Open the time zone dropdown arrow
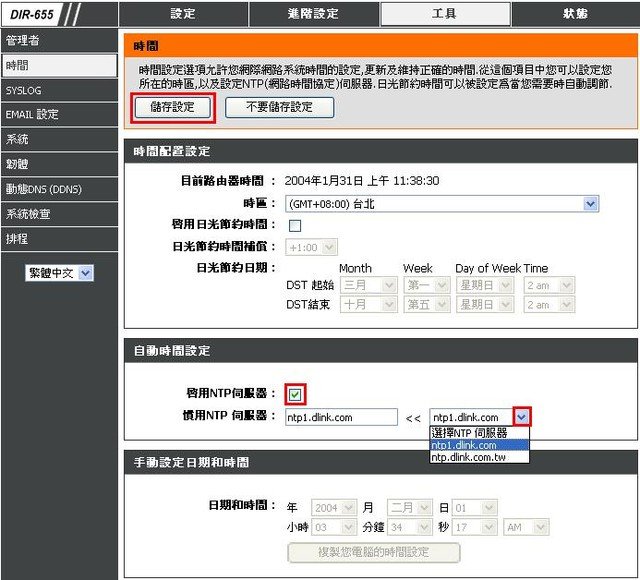 point(590,203)
